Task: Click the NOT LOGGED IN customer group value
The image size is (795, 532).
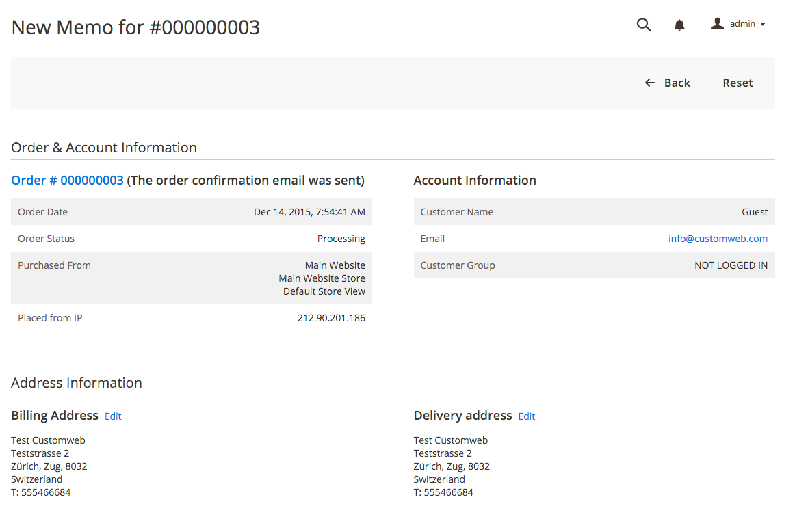Action: 731,265
